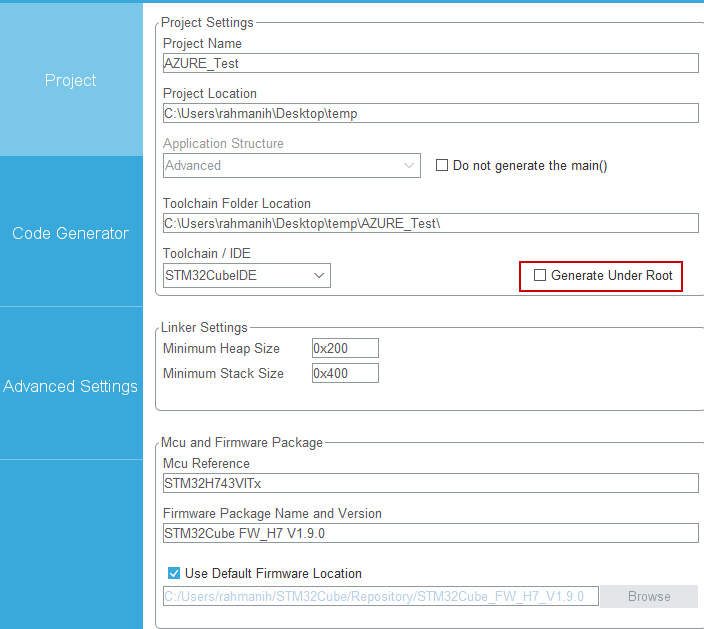Screen dimensions: 704x629
Task: Switch to the Project tab
Action: coord(70,80)
